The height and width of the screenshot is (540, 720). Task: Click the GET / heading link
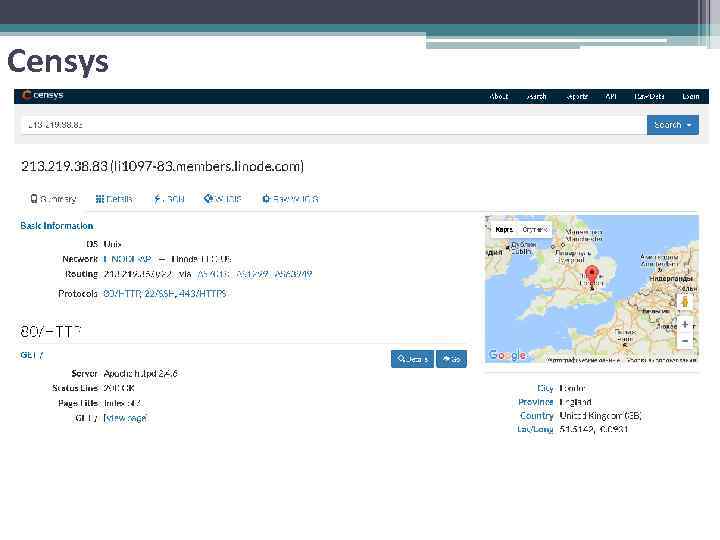[32, 355]
